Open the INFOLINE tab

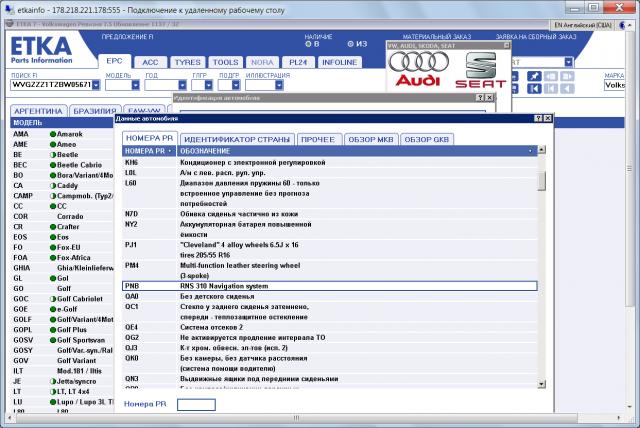coord(339,62)
